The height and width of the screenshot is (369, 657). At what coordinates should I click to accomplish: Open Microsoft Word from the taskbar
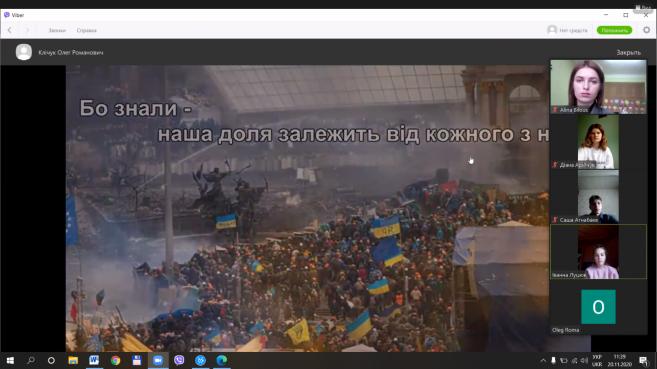(x=94, y=360)
